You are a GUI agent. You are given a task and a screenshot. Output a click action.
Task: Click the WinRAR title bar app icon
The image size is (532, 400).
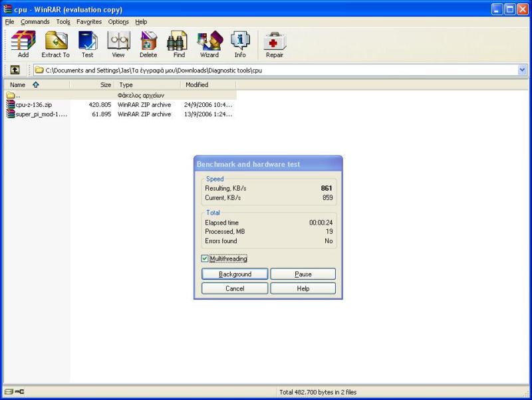[x=7, y=9]
